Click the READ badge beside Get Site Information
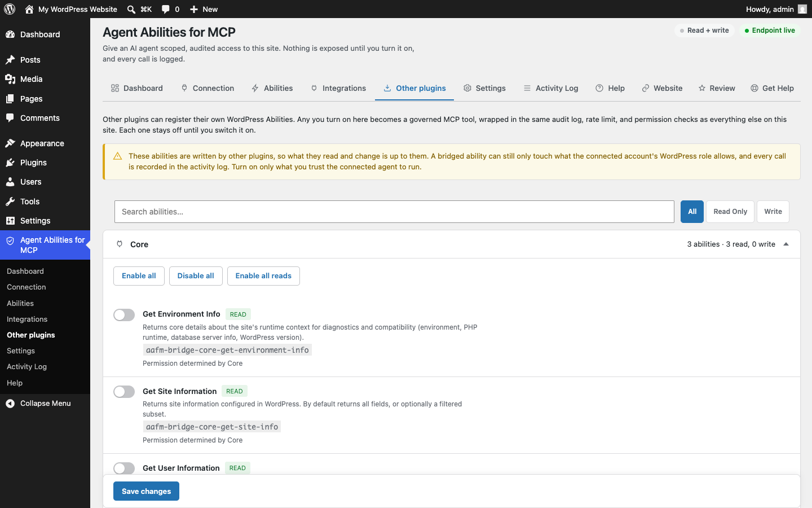Image resolution: width=812 pixels, height=508 pixels. [235, 391]
